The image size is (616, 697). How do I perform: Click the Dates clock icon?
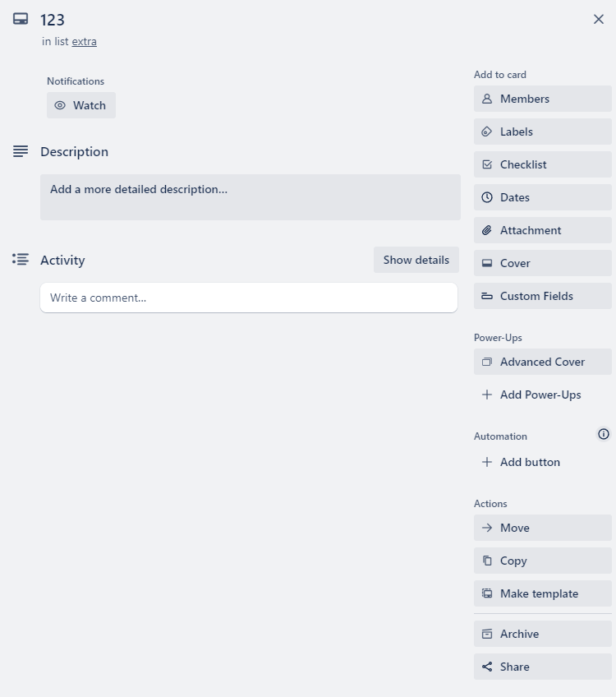487,197
